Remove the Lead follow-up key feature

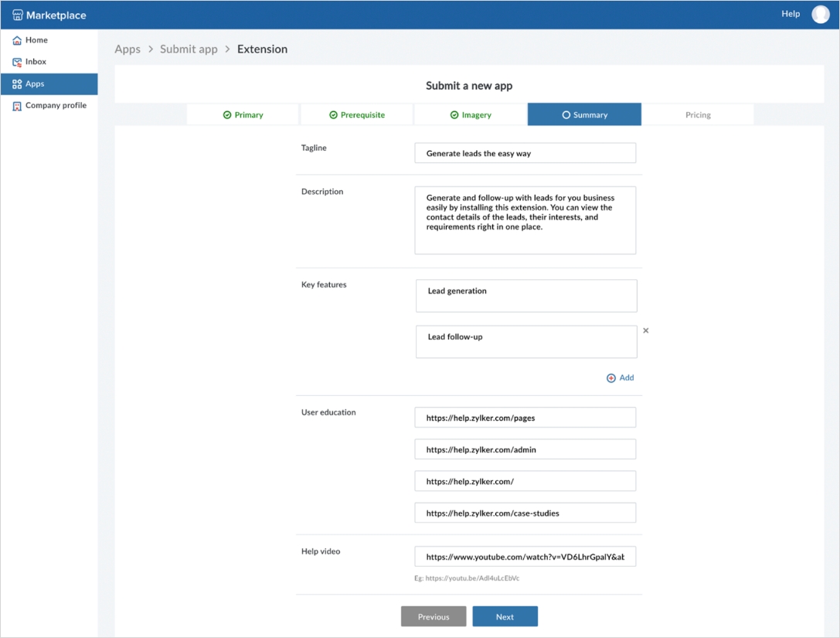pyautogui.click(x=646, y=331)
